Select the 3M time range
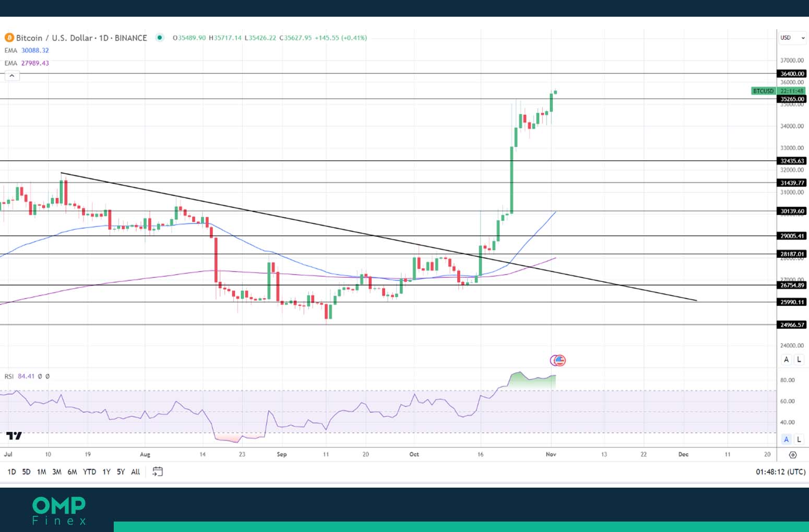This screenshot has width=809, height=532. coord(57,471)
